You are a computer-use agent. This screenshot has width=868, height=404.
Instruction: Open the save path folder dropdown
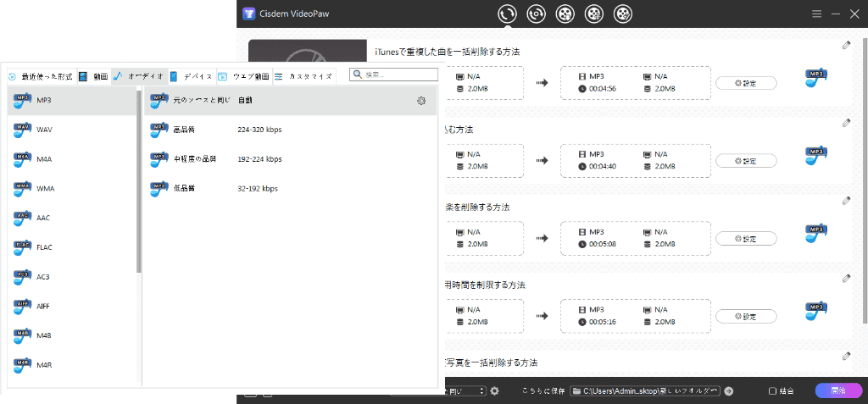pos(645,391)
